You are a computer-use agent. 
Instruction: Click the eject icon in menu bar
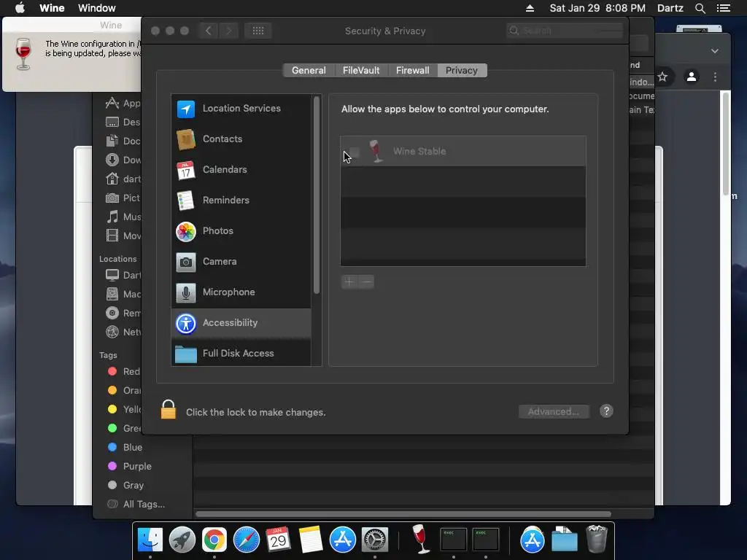click(x=530, y=8)
